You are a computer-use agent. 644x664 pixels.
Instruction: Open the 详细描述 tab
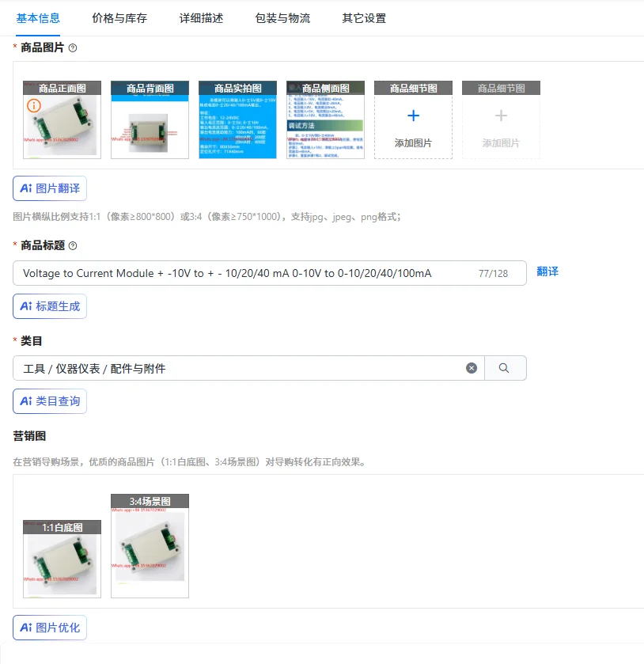202,17
